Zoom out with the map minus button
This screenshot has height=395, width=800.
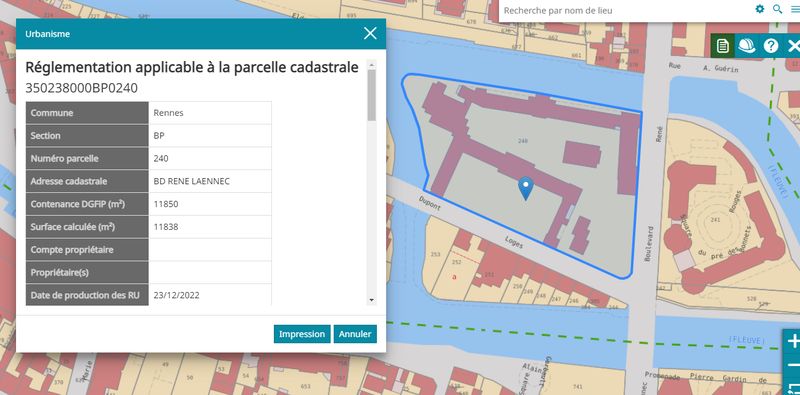coord(793,365)
